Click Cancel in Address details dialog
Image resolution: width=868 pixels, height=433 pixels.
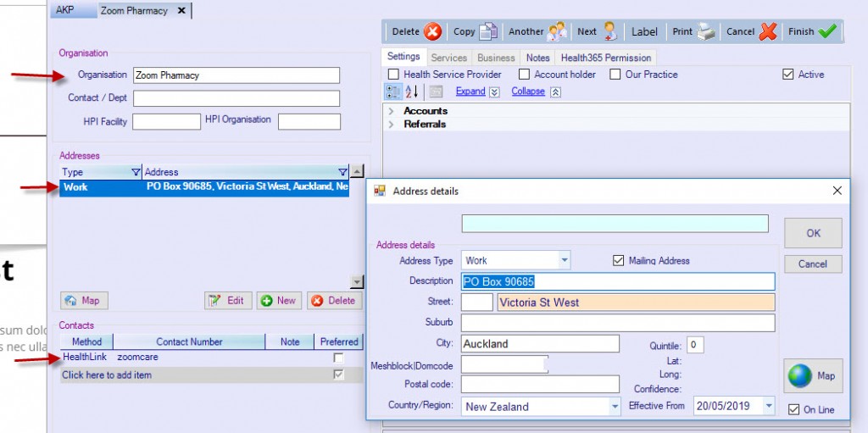coord(813,264)
